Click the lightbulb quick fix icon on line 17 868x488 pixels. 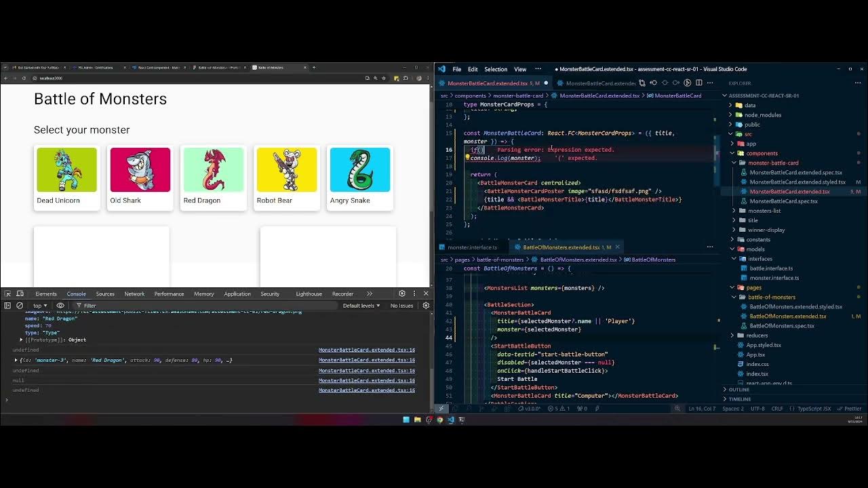(x=467, y=157)
